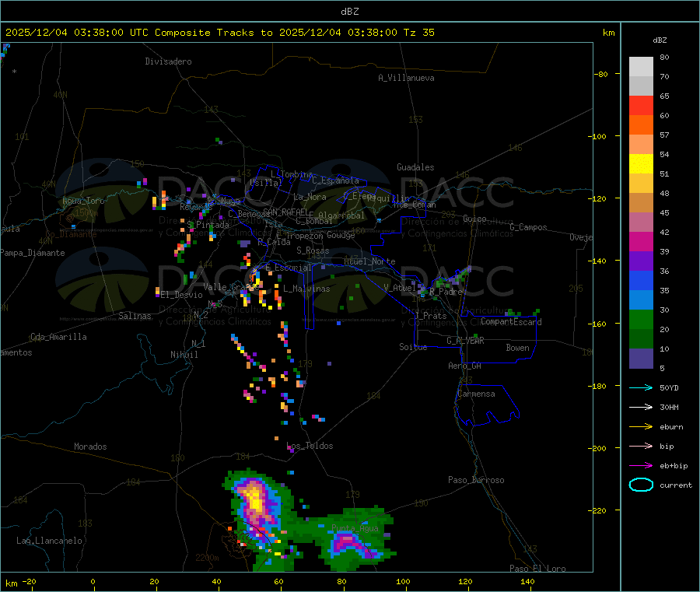This screenshot has height=592, width=700.
Task: Click the 'Cda_Amarilla' map label
Action: point(58,337)
